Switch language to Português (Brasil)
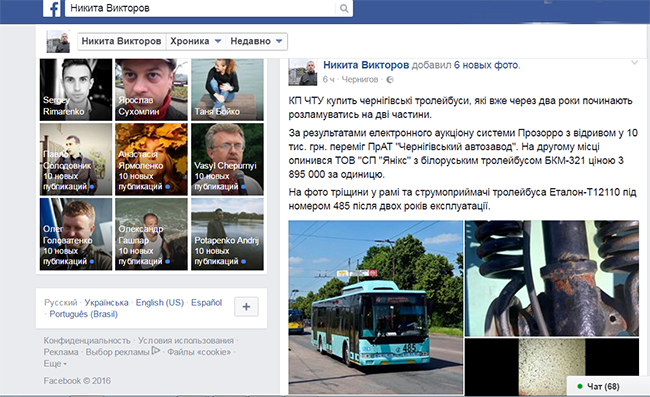 [x=83, y=314]
